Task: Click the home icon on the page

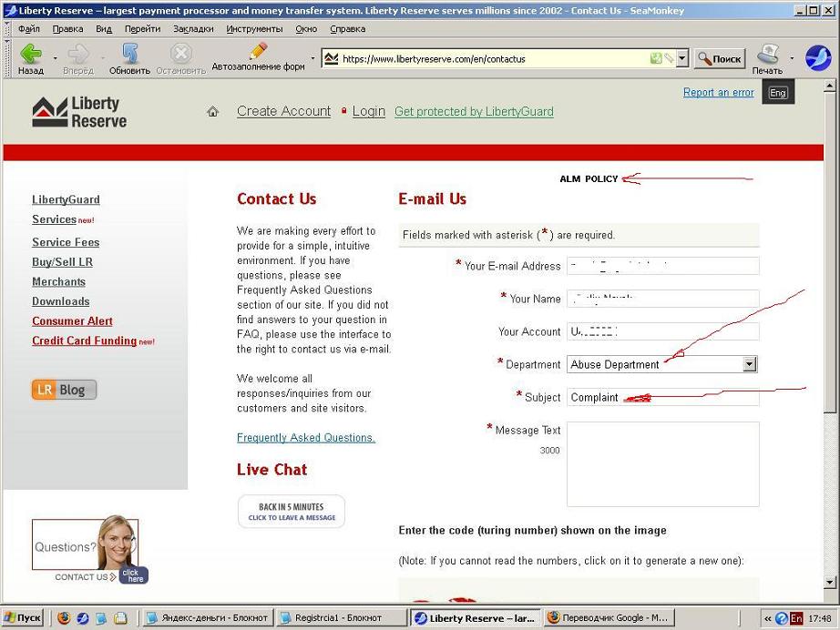Action: pyautogui.click(x=212, y=111)
